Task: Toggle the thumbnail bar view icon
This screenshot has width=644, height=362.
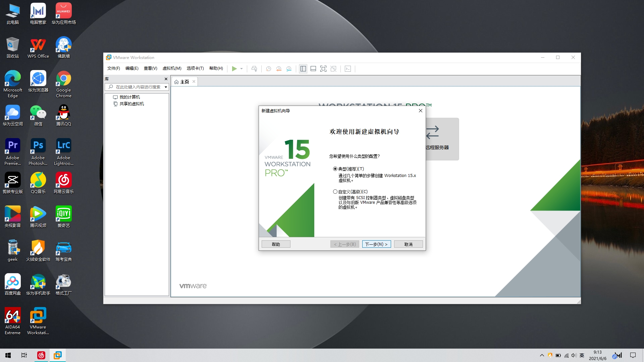Action: (313, 69)
